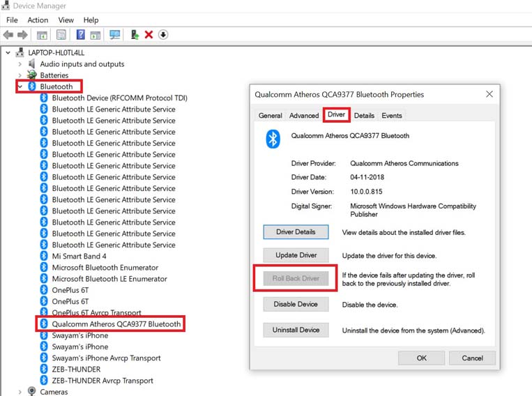This screenshot has width=532, height=396.
Task: Click the Scan for hardware changes monitor icon
Action: coord(114,34)
